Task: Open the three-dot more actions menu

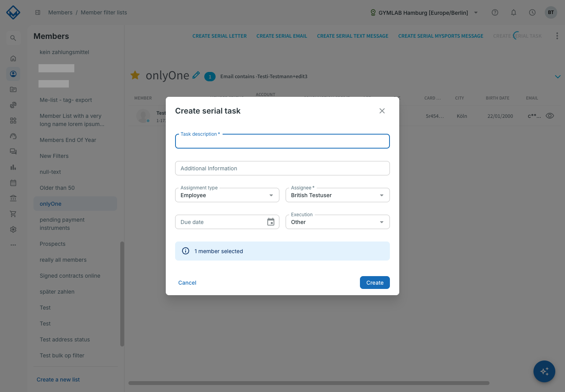Action: click(557, 36)
